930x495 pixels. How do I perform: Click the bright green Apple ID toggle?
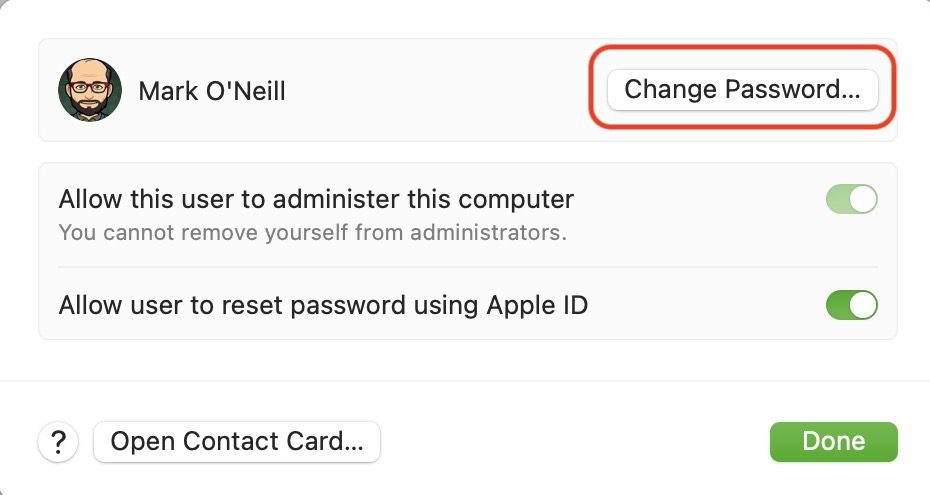pos(851,305)
